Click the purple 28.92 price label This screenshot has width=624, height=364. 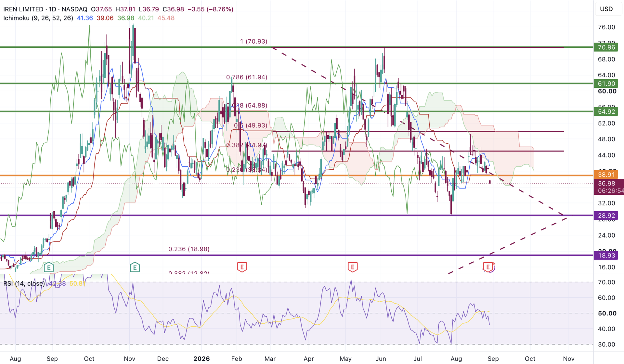pyautogui.click(x=606, y=215)
